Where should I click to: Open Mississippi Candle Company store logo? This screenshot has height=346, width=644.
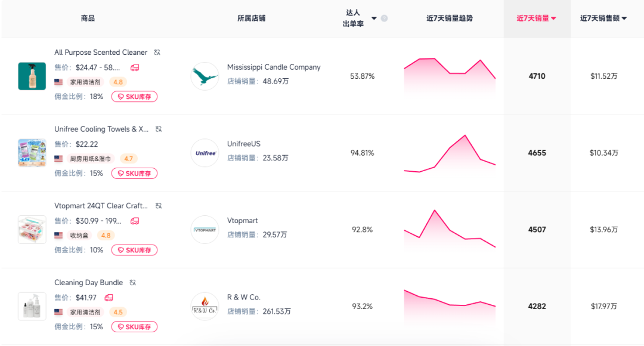click(205, 76)
